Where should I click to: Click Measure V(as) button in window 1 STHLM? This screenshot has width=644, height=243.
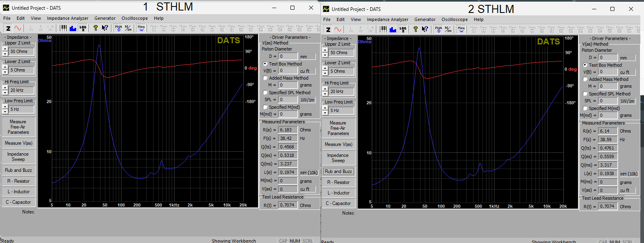point(18,143)
